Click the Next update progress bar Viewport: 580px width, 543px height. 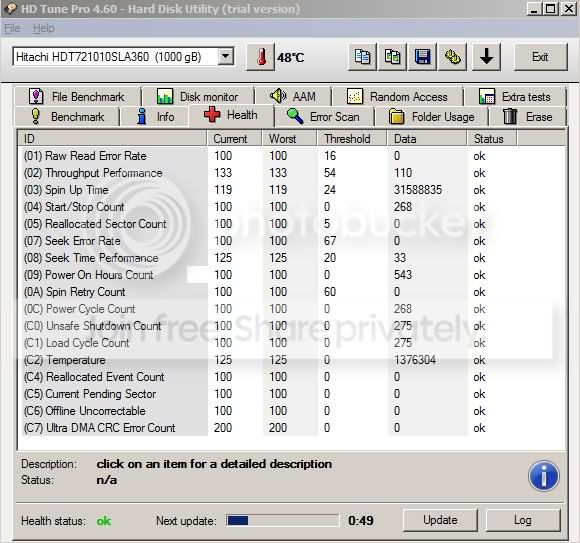coord(283,520)
